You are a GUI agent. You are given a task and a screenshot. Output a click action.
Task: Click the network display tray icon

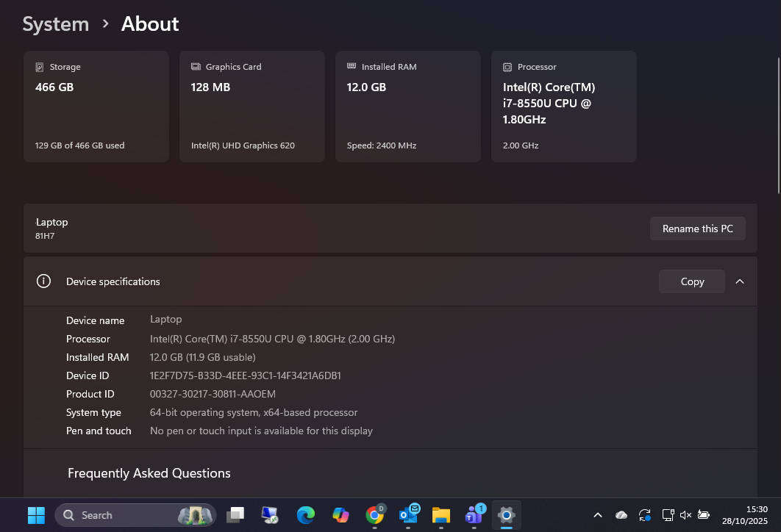[x=668, y=515]
